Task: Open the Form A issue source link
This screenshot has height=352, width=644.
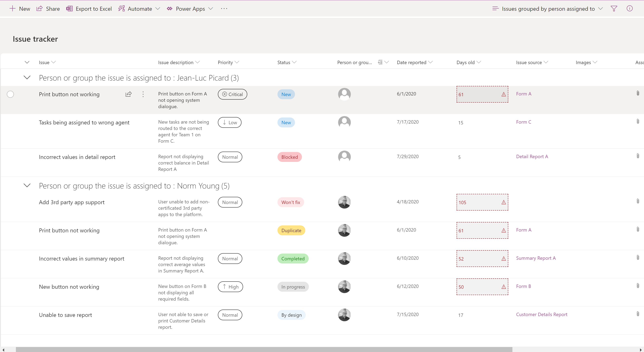Action: [524, 94]
